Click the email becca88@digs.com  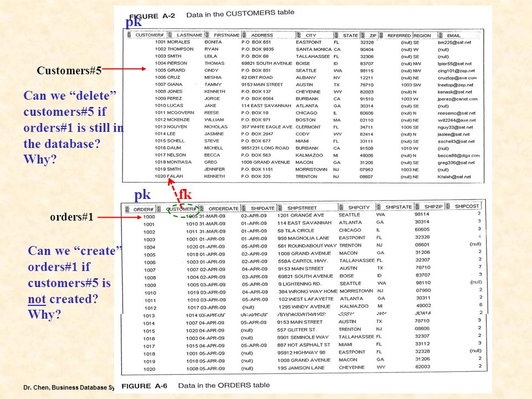459,156
